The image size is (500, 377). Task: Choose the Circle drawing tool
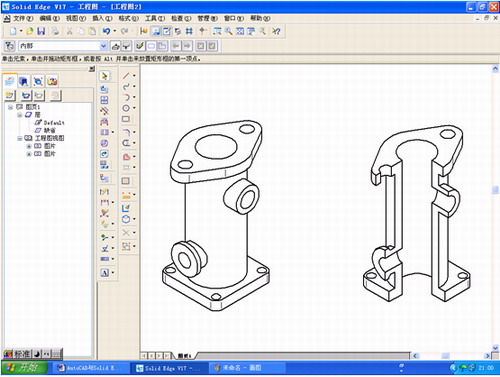pos(126,108)
